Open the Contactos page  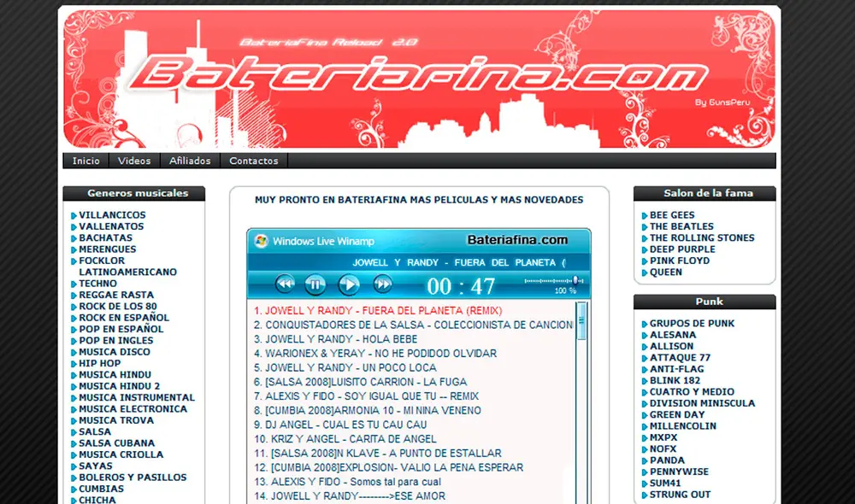pos(253,161)
